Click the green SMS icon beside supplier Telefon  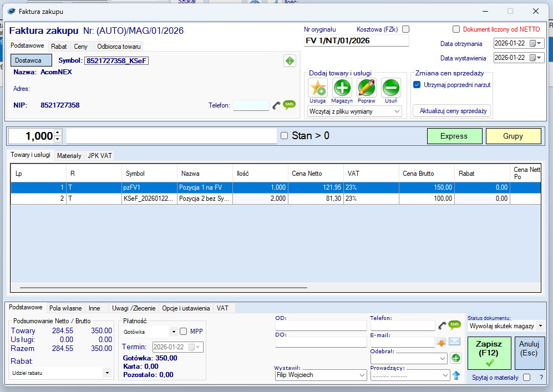point(289,105)
